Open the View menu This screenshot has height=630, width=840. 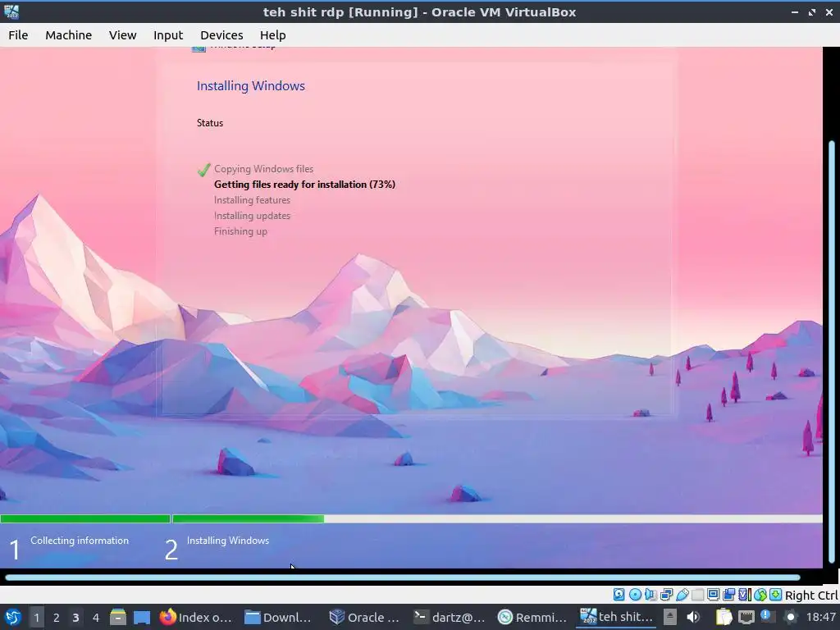coord(123,34)
